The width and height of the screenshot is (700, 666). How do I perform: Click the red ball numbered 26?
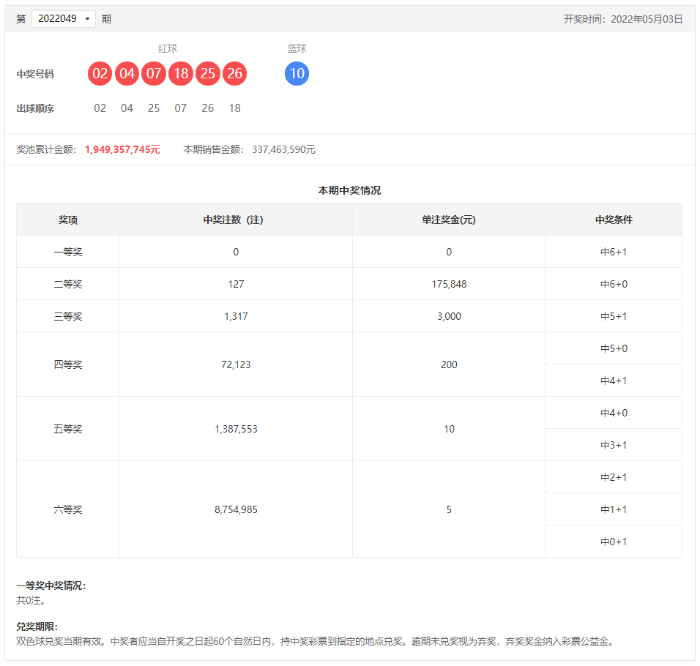(x=235, y=74)
